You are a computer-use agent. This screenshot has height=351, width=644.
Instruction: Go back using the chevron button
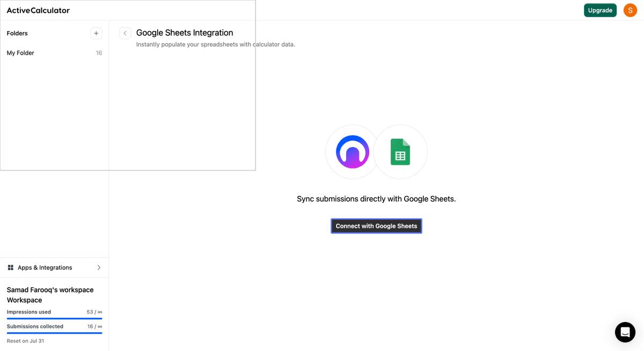(x=125, y=33)
